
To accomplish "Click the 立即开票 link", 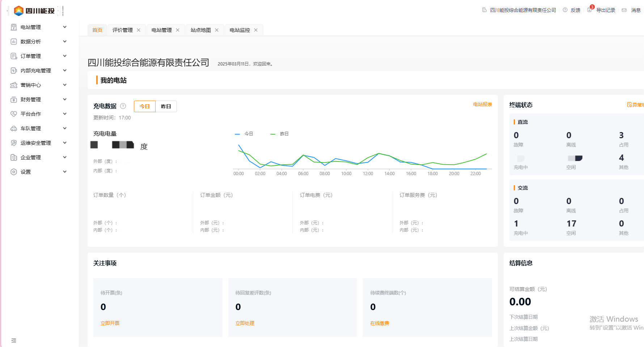I will click(110, 323).
